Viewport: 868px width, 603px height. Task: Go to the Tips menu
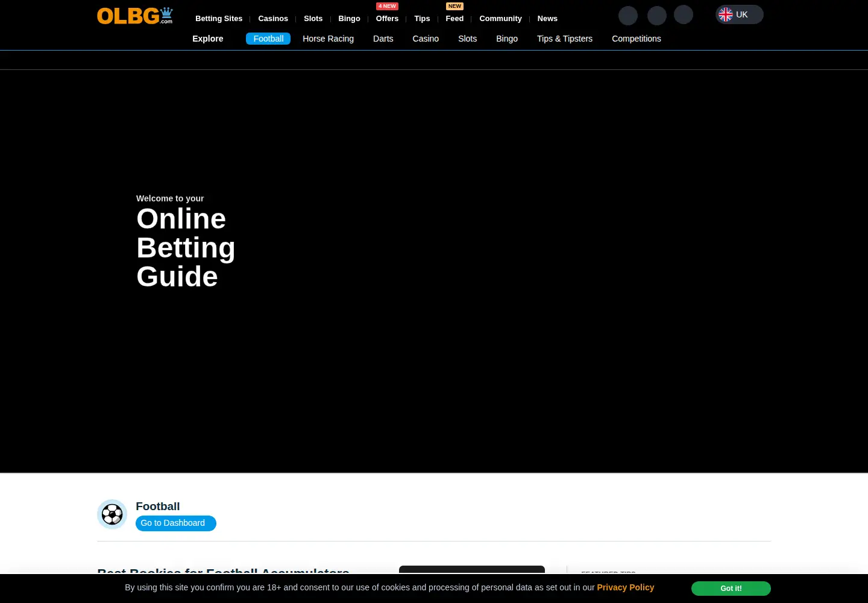(x=422, y=19)
